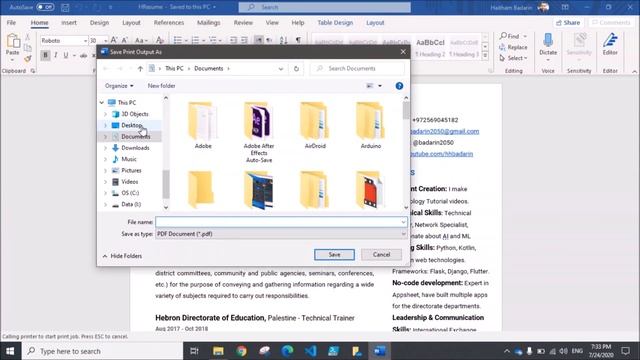Open the dialog help question mark icon
Image resolution: width=640 pixels, height=360 pixels.
pyautogui.click(x=399, y=86)
